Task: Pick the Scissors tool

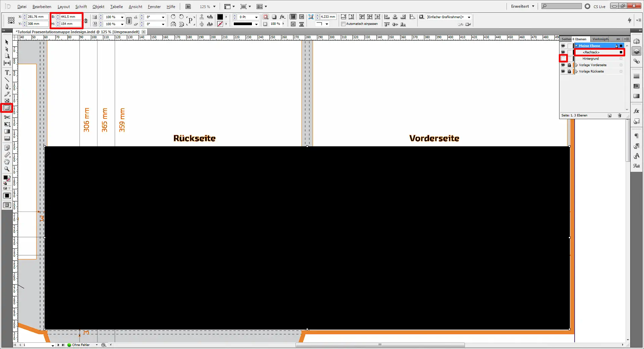Action: (x=7, y=117)
